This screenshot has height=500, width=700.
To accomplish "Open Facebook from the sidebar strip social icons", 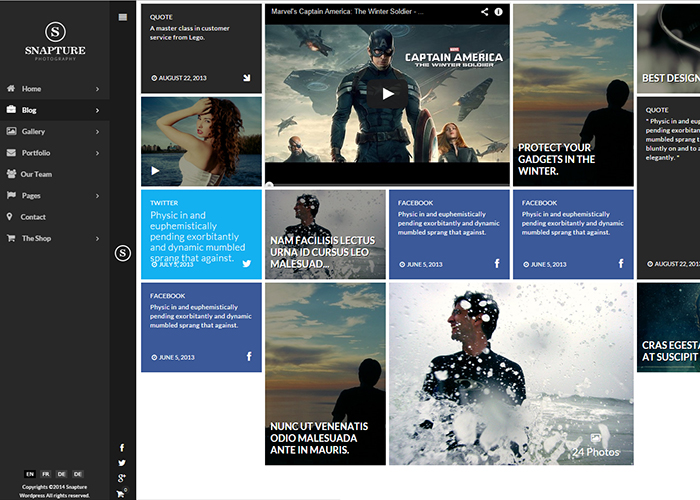I will coord(122,447).
